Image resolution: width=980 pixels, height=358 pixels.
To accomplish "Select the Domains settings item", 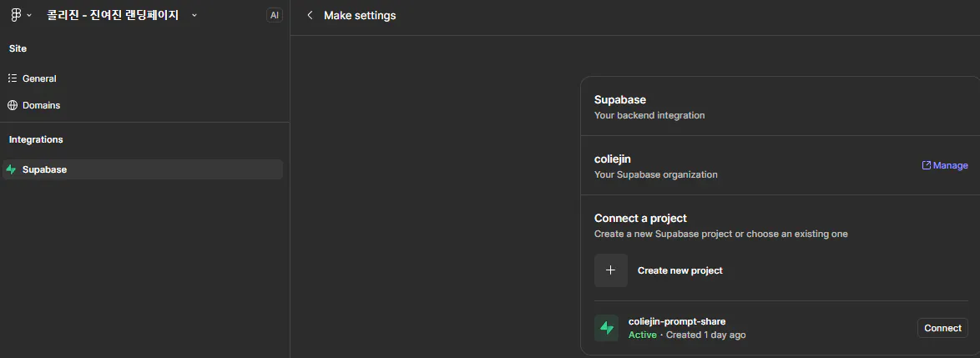I will coord(41,105).
